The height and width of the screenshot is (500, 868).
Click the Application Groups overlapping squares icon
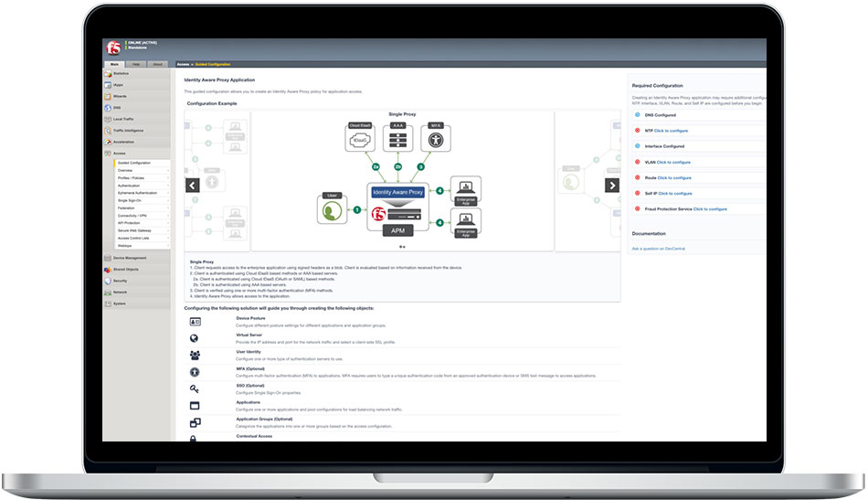tap(195, 423)
